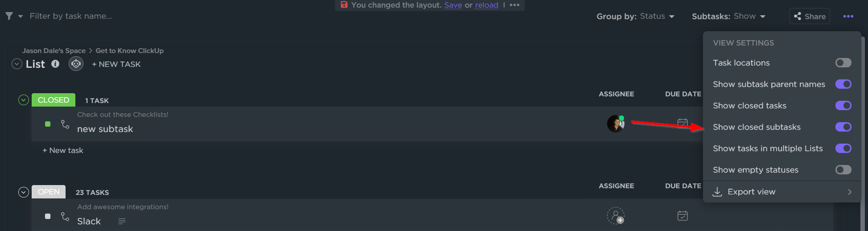868x231 pixels.
Task: Click the List info icon
Action: point(55,64)
